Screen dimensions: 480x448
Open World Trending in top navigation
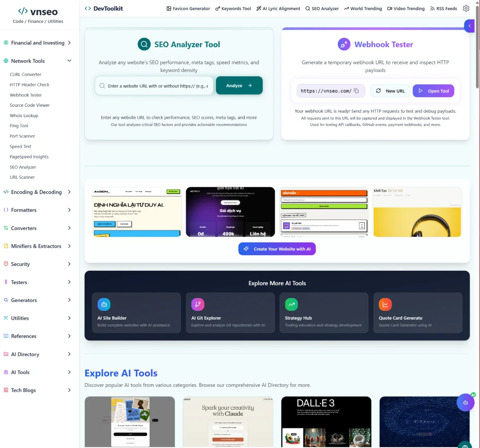tap(363, 8)
